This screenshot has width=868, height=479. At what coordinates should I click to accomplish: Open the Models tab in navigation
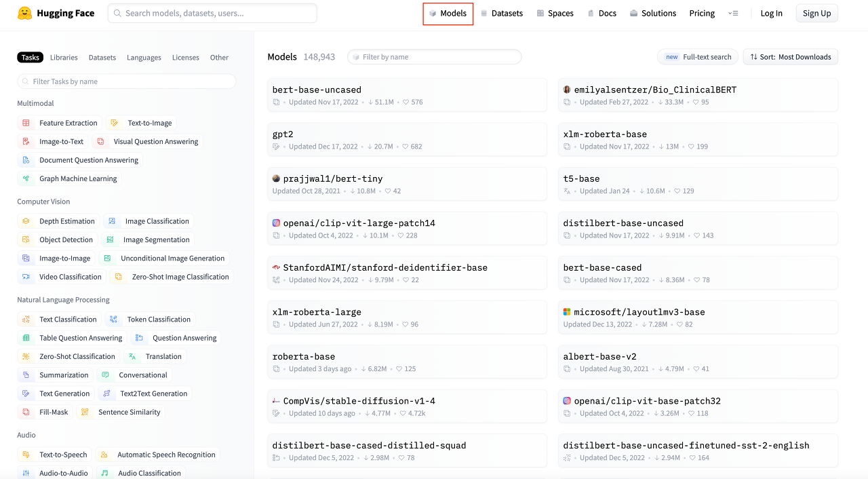[x=448, y=13]
